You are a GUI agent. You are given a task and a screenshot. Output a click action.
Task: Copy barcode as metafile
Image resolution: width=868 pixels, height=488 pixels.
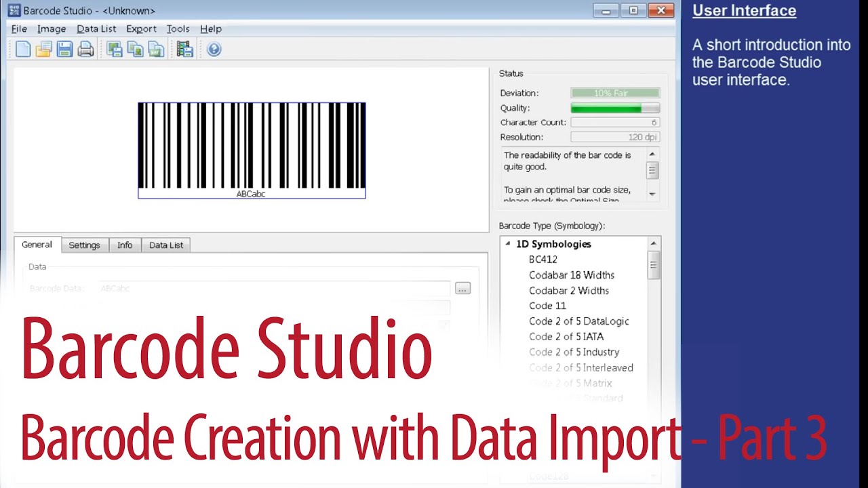(157, 49)
